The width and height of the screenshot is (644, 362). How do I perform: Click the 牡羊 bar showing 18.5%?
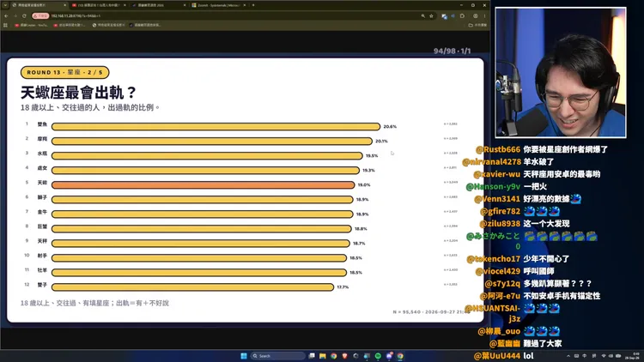pos(199,273)
